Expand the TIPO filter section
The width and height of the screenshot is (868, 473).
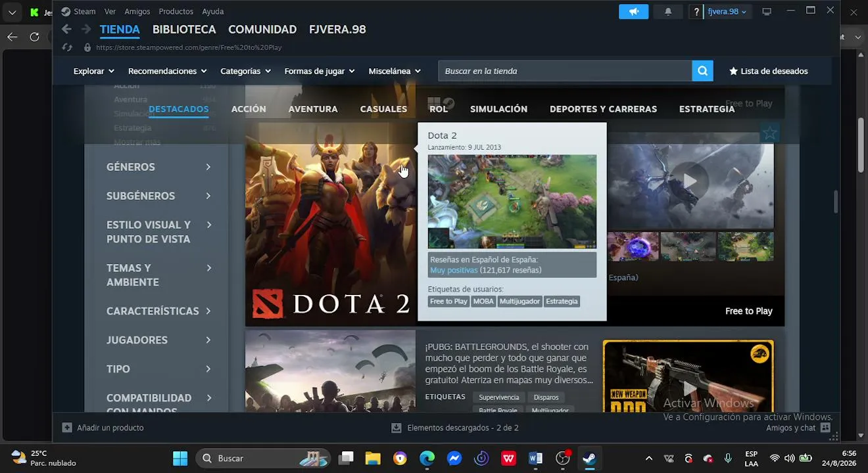pos(158,369)
